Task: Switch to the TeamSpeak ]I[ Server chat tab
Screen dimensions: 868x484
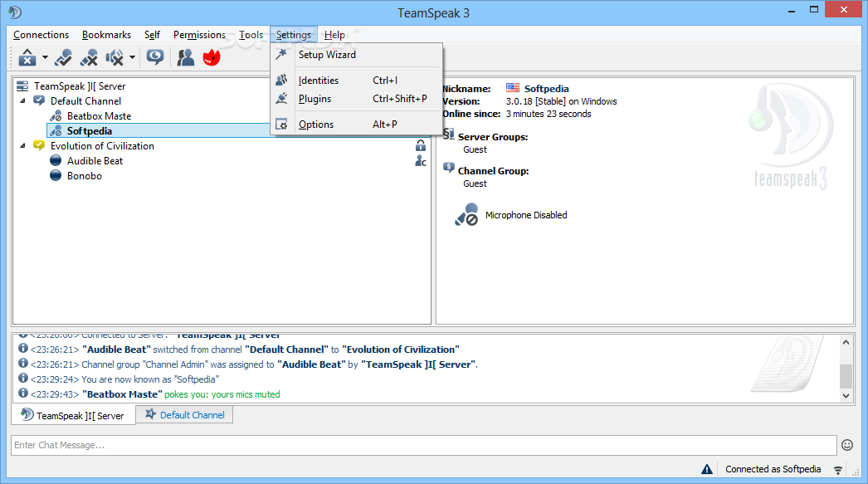Action: [73, 415]
